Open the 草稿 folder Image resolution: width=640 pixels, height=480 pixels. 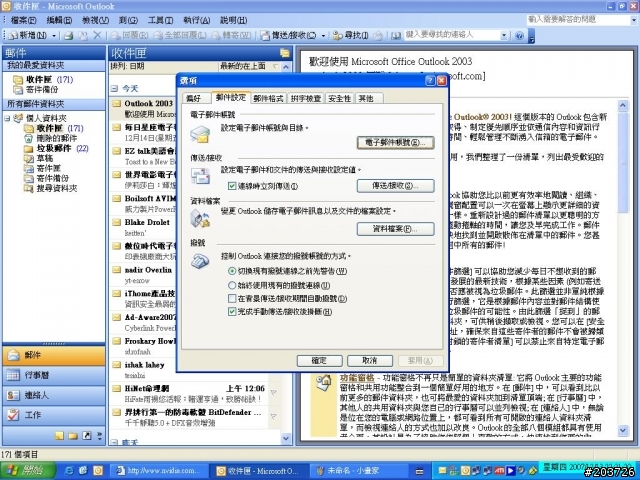[x=38, y=158]
